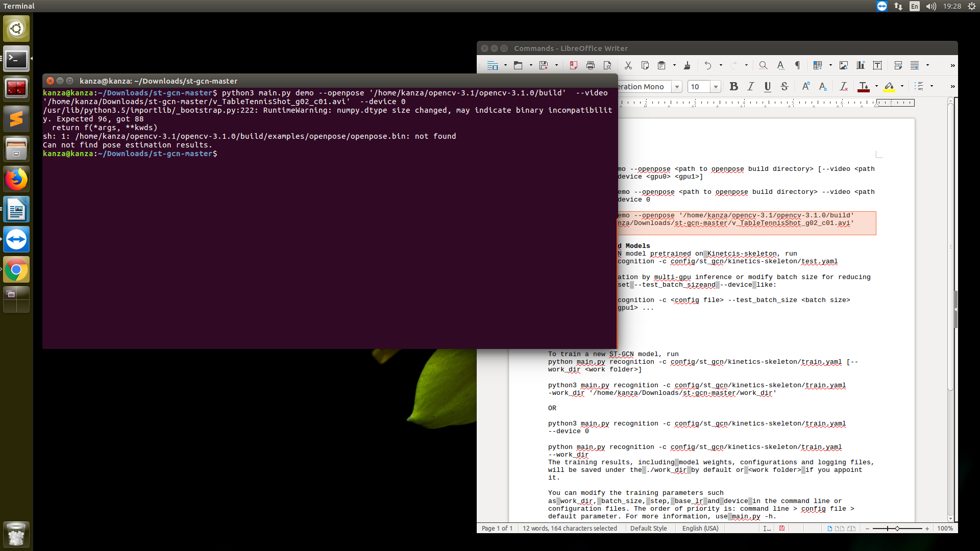Open the font size dropdown
Screen dimensions: 980x551
pos(717,87)
